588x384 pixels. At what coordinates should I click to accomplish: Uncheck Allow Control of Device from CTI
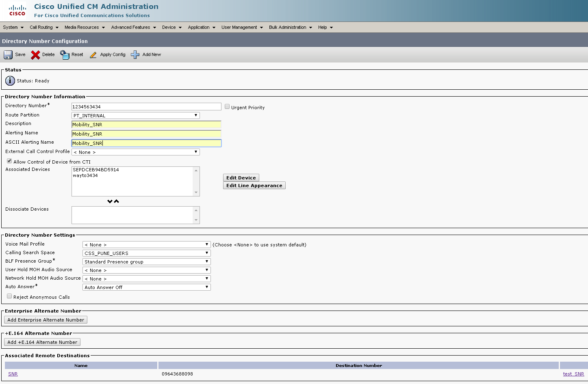(x=9, y=161)
